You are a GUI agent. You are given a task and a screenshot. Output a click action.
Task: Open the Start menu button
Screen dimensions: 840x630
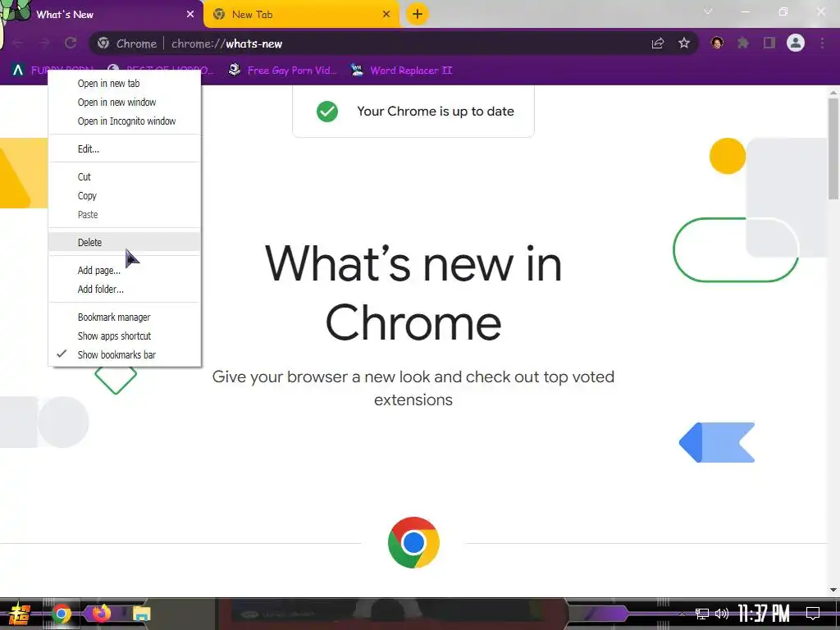(x=20, y=614)
